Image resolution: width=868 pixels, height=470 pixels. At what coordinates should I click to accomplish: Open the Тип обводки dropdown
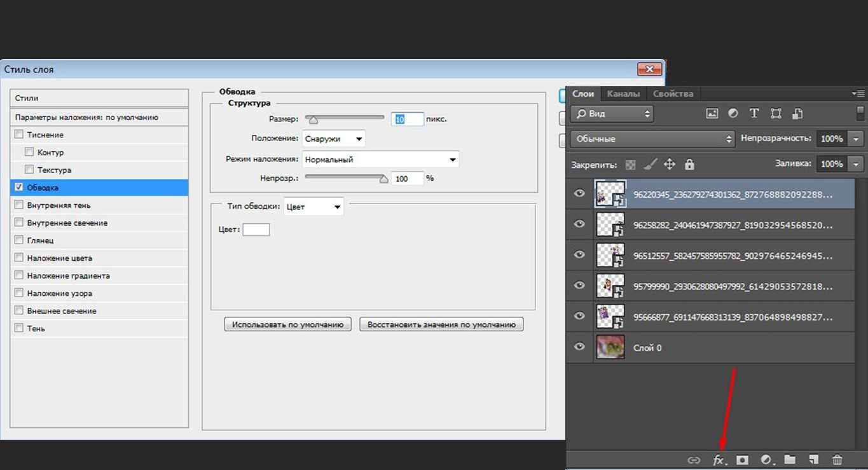313,207
